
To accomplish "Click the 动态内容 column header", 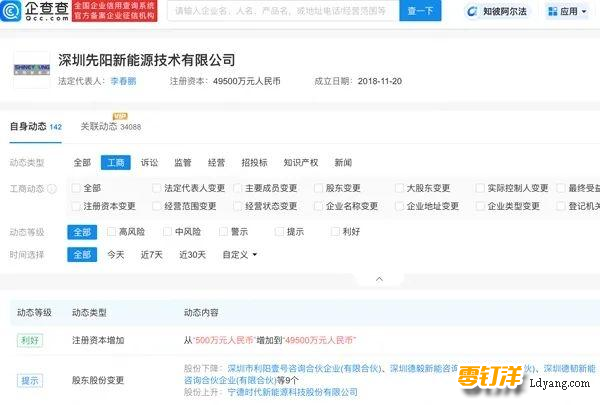I will click(201, 313).
